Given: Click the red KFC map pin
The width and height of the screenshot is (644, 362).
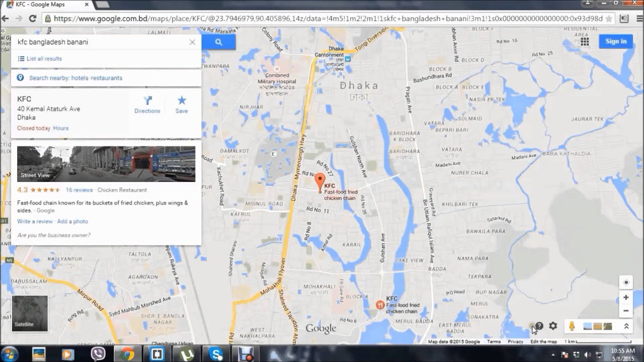Looking at the screenshot, I should pos(319,183).
